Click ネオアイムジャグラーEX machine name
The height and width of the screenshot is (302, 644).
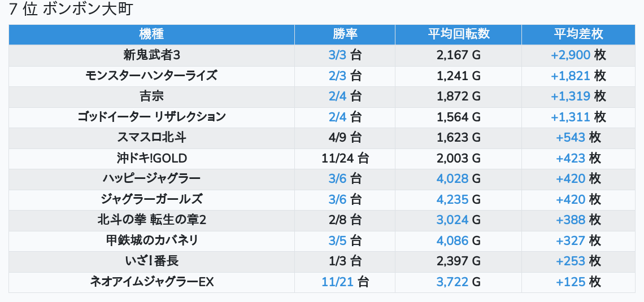tap(151, 282)
